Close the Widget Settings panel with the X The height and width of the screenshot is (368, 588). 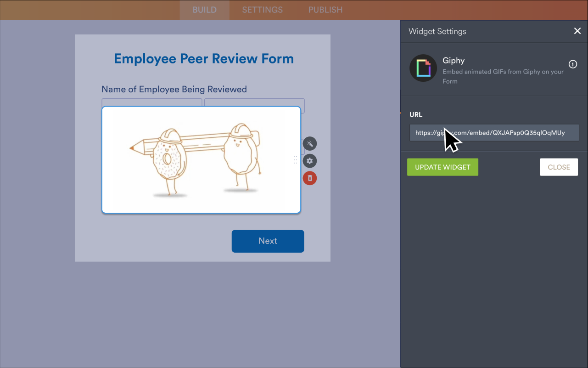pyautogui.click(x=577, y=31)
